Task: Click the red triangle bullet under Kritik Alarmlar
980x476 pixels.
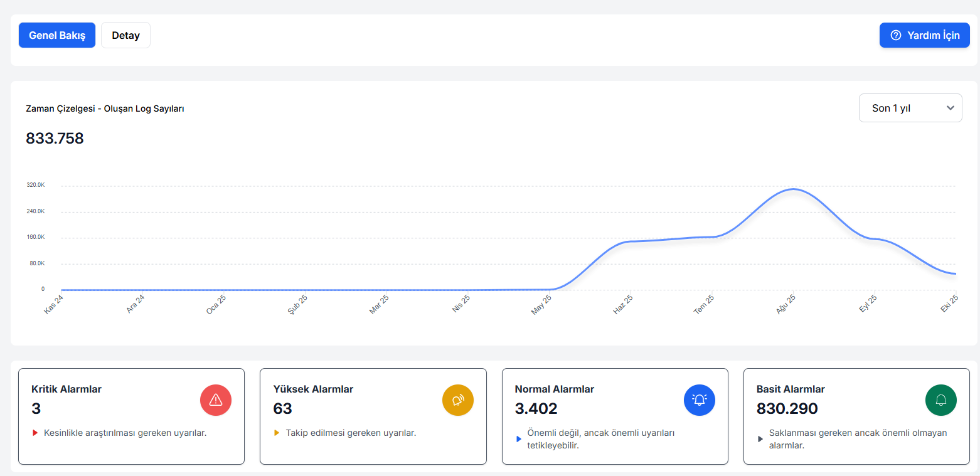Action: tap(36, 433)
